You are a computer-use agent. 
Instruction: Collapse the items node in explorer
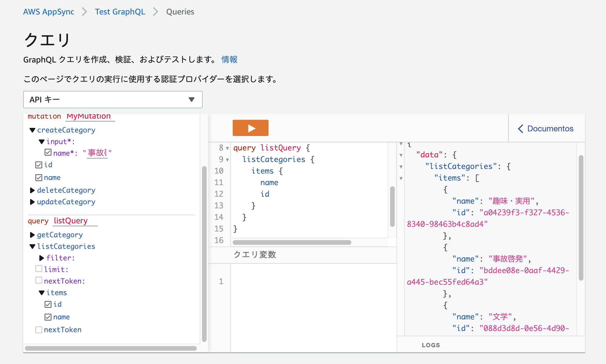click(42, 293)
